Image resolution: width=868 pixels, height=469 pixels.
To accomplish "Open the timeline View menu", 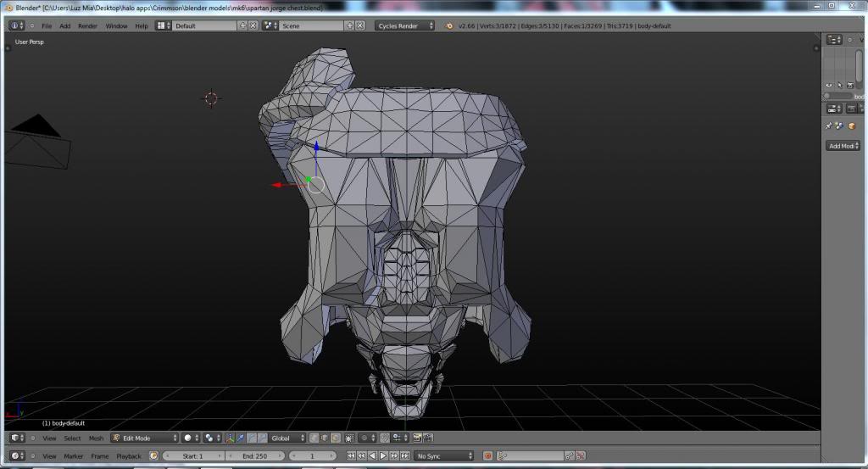I will (49, 456).
